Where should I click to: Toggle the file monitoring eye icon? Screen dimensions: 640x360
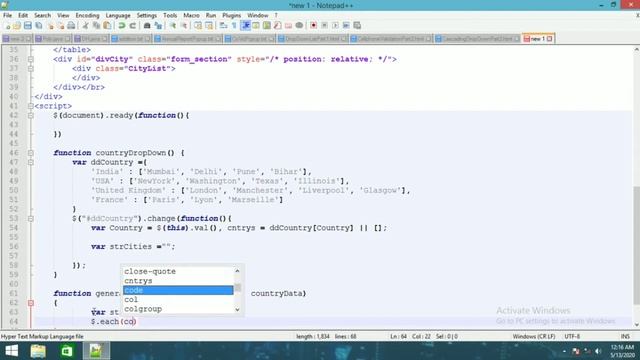pyautogui.click(x=299, y=25)
